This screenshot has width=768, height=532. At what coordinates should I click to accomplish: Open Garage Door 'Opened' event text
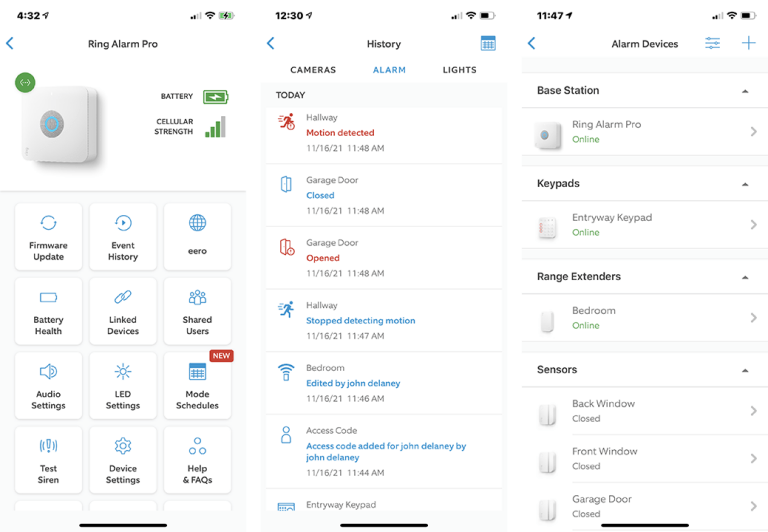point(323,258)
